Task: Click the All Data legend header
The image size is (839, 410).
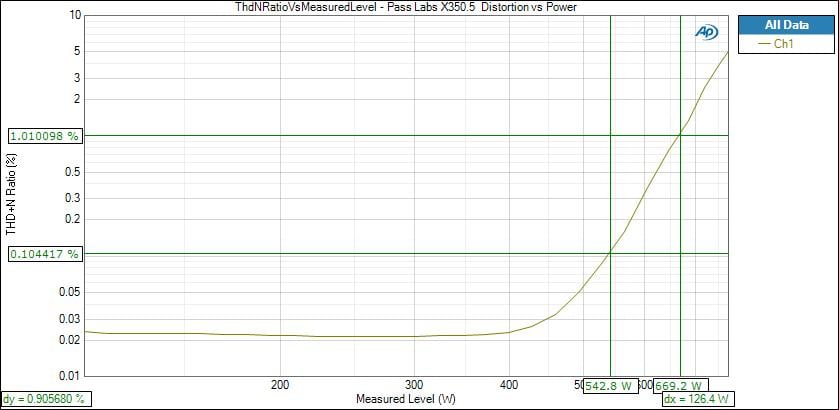Action: coord(783,25)
